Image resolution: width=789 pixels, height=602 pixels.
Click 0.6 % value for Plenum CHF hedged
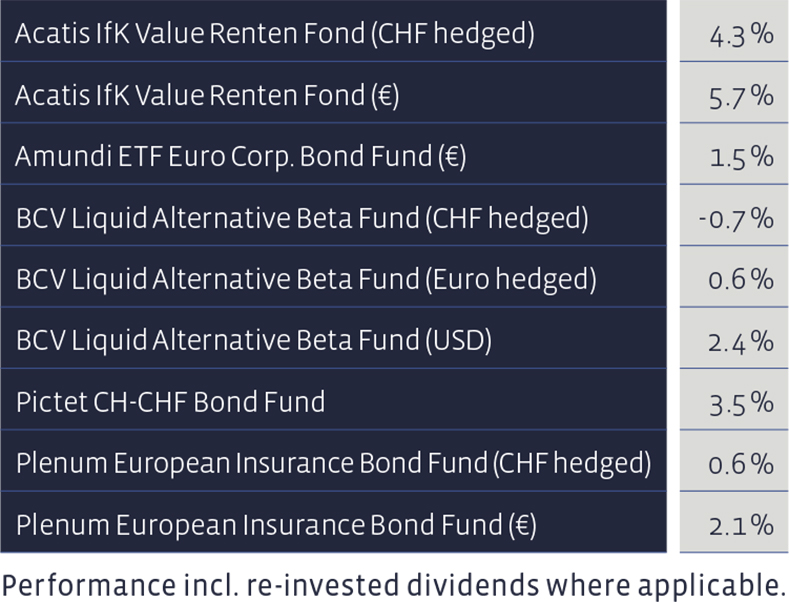pos(741,464)
